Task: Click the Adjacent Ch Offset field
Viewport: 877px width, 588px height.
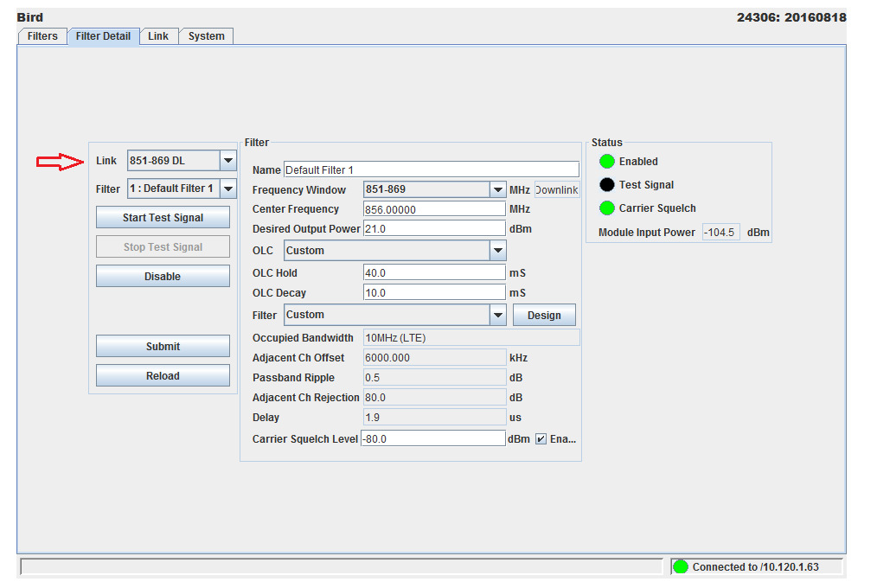Action: pos(434,358)
